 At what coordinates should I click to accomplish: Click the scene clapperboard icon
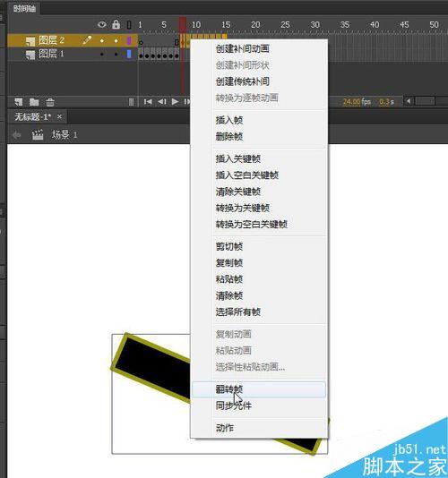click(38, 134)
